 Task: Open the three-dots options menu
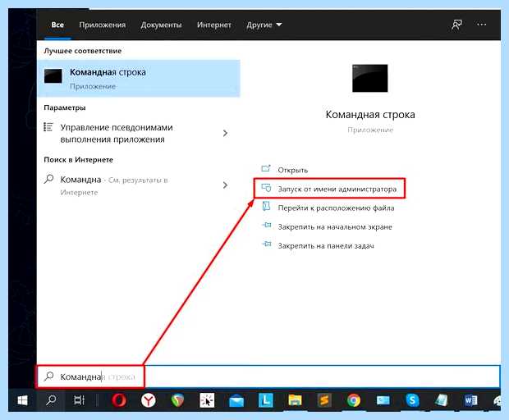coord(481,25)
